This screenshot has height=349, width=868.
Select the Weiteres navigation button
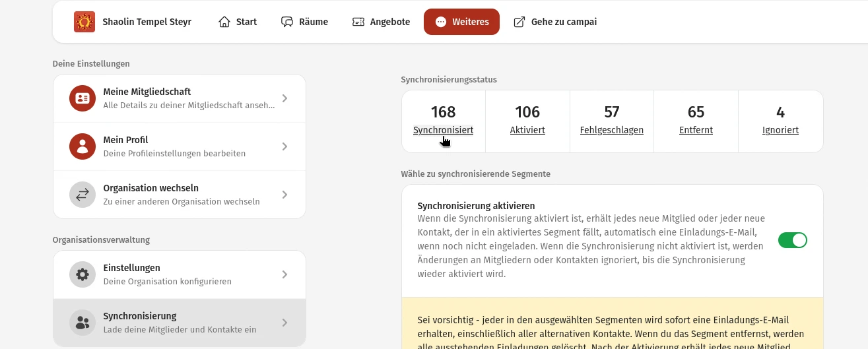click(461, 22)
